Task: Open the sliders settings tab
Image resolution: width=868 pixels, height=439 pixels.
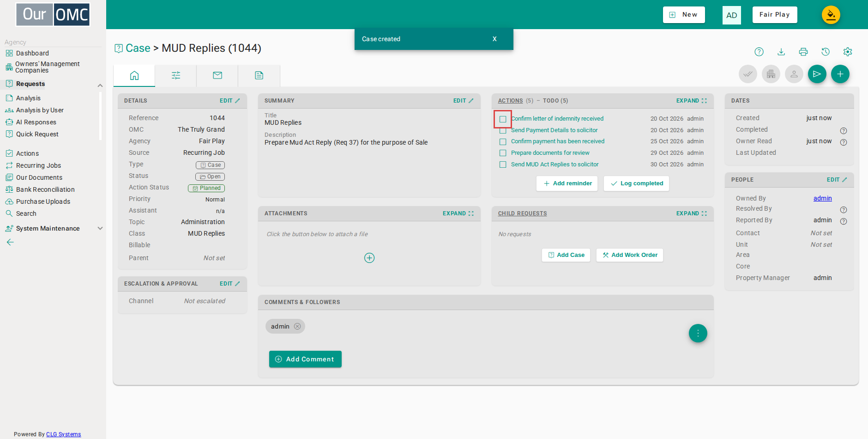Action: 176,75
